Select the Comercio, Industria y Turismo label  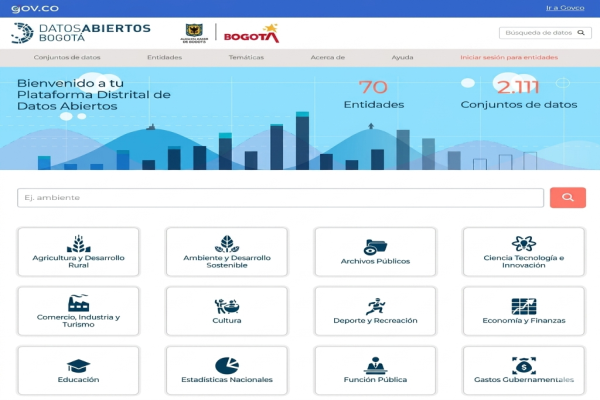(x=78, y=321)
